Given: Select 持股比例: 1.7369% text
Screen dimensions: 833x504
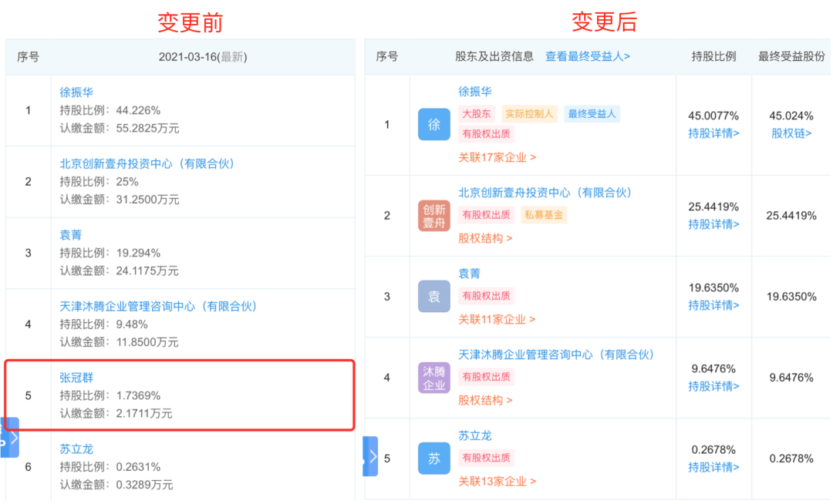Looking at the screenshot, I should click(110, 396).
